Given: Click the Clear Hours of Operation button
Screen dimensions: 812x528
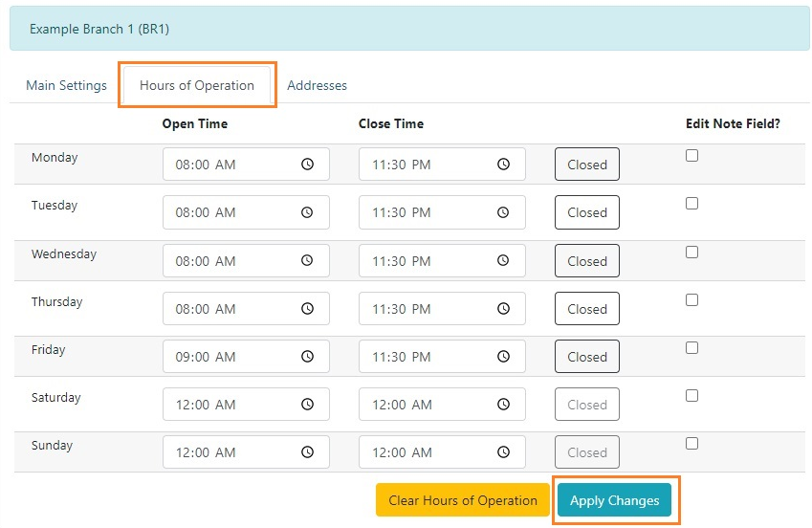Looking at the screenshot, I should [x=463, y=500].
